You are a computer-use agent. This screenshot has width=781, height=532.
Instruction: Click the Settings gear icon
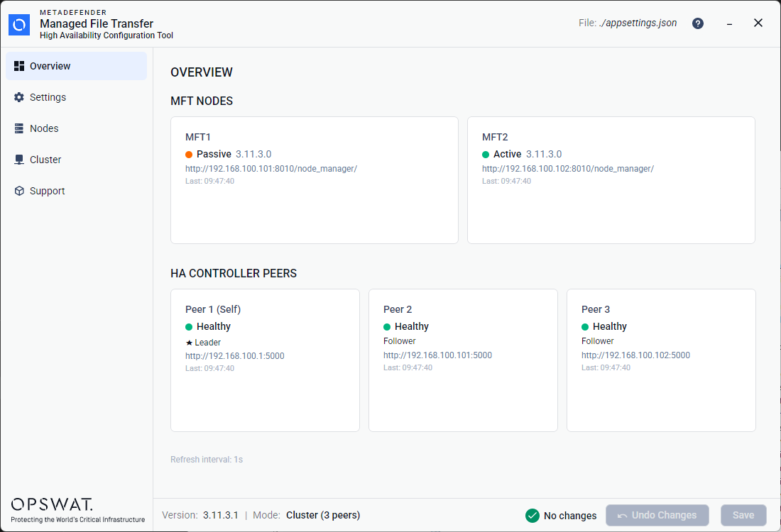pyautogui.click(x=19, y=97)
